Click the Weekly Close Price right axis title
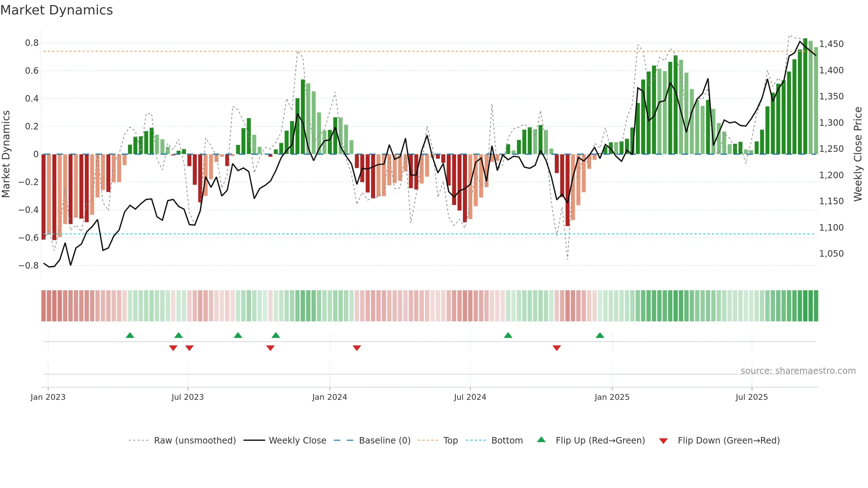868x488 pixels. (858, 154)
